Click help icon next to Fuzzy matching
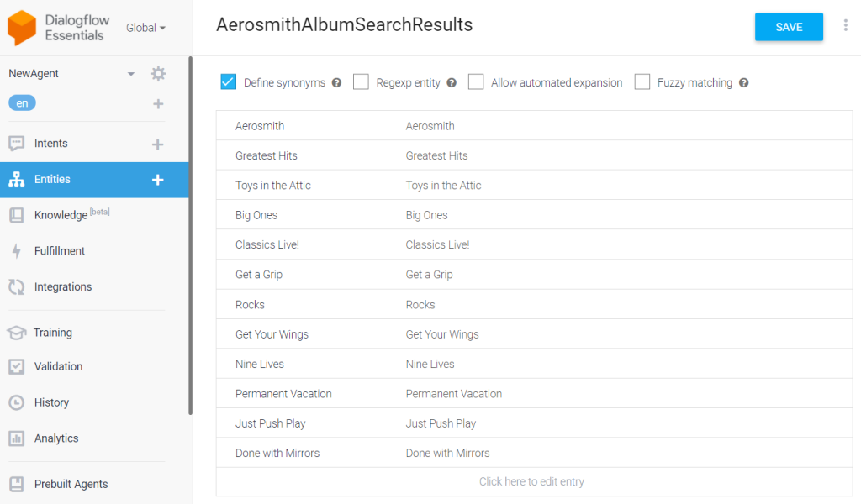The height and width of the screenshot is (504, 861). coord(743,83)
